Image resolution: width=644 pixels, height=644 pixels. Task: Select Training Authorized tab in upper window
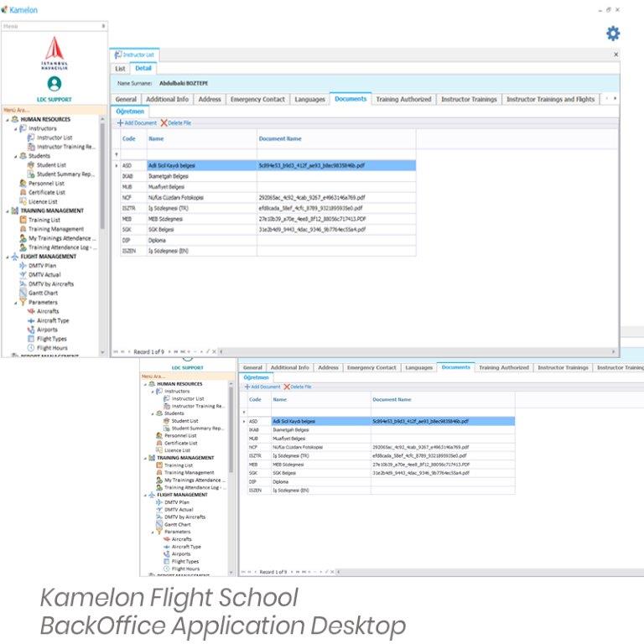(x=403, y=100)
